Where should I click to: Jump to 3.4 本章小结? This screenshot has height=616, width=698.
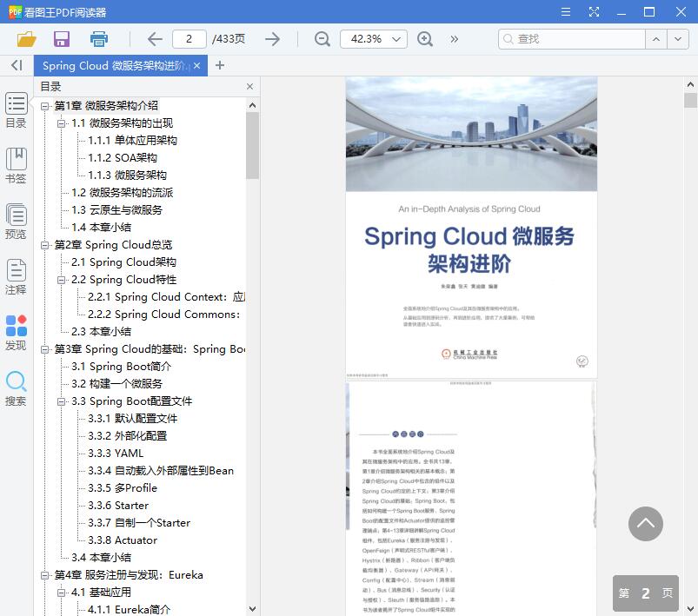[x=101, y=557]
